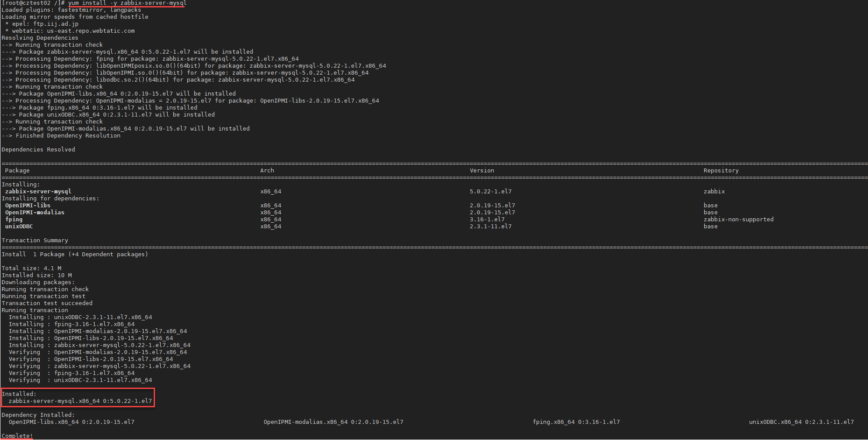Image resolution: width=868 pixels, height=440 pixels.
Task: Click 'fping.x86_64 0:3.16-1.el7' in Dependency Installed
Action: click(x=576, y=422)
